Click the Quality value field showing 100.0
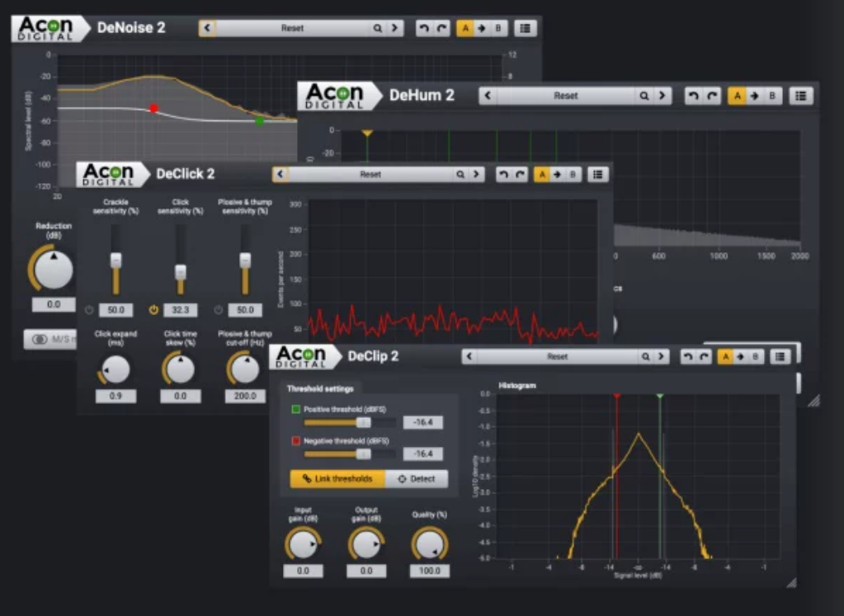This screenshot has height=616, width=844. 430,571
